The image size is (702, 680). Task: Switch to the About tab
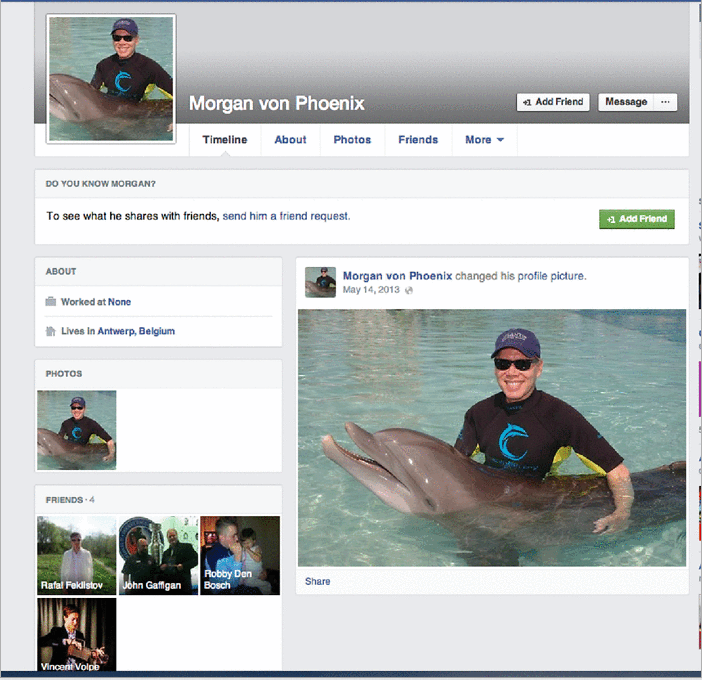[290, 140]
